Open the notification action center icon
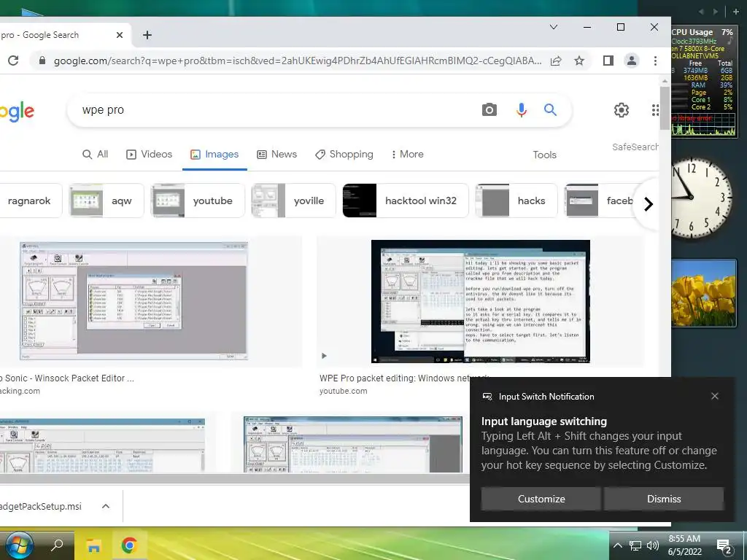Image resolution: width=747 pixels, height=560 pixels. (724, 547)
